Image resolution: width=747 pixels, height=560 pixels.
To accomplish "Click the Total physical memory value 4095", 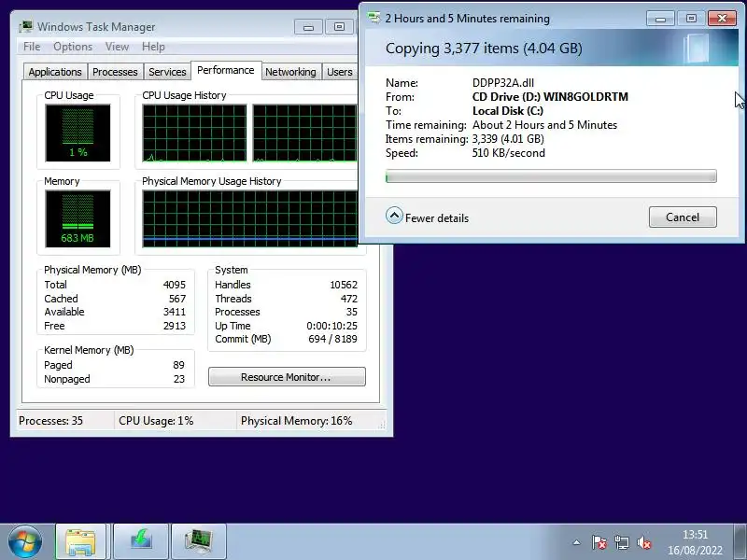I will click(175, 285).
